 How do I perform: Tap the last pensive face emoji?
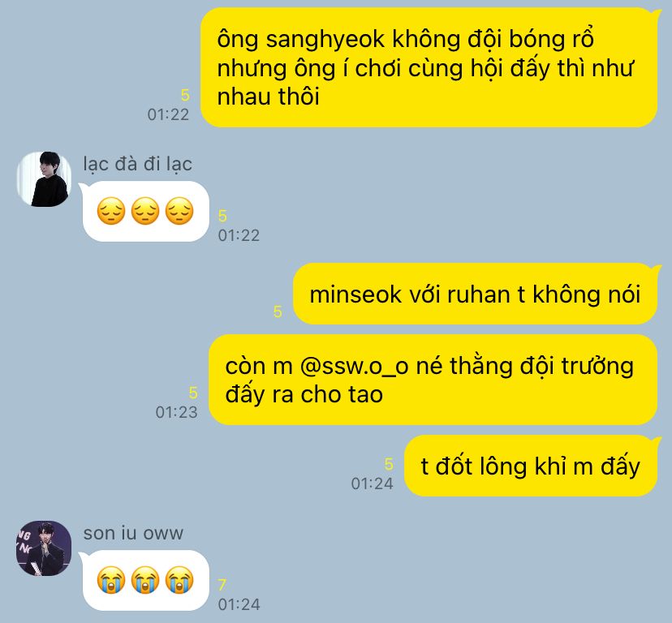(179, 211)
